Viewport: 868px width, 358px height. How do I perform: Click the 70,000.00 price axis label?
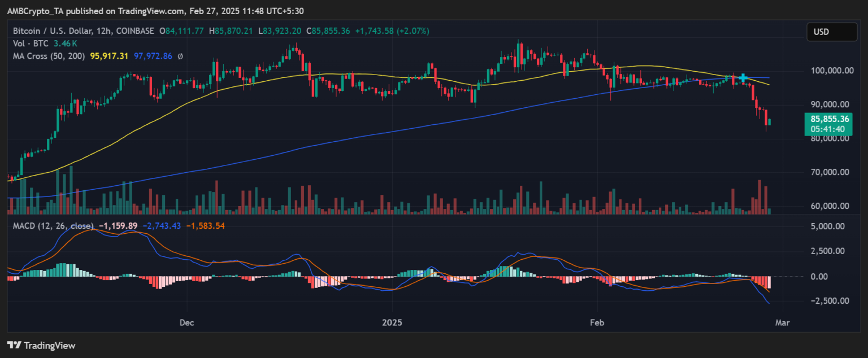coord(830,172)
